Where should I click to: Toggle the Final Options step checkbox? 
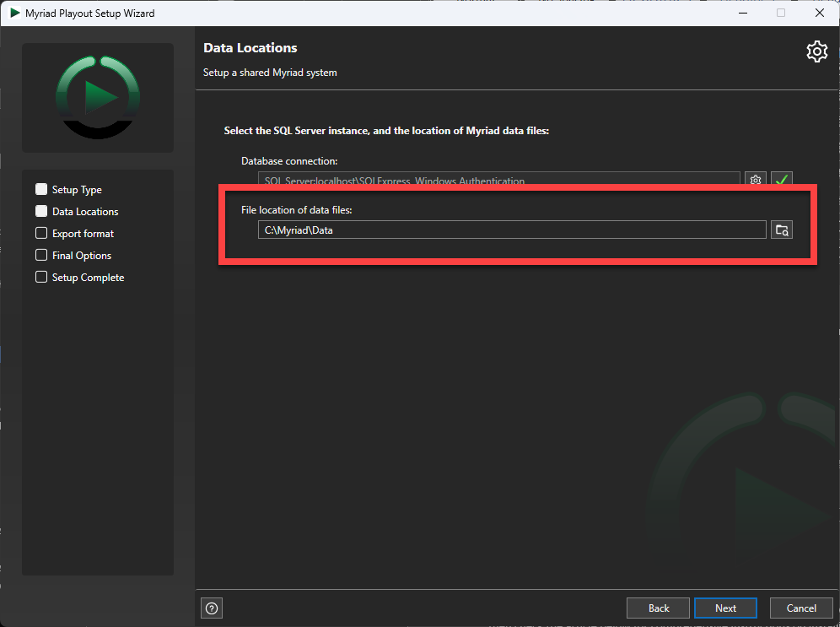(41, 255)
